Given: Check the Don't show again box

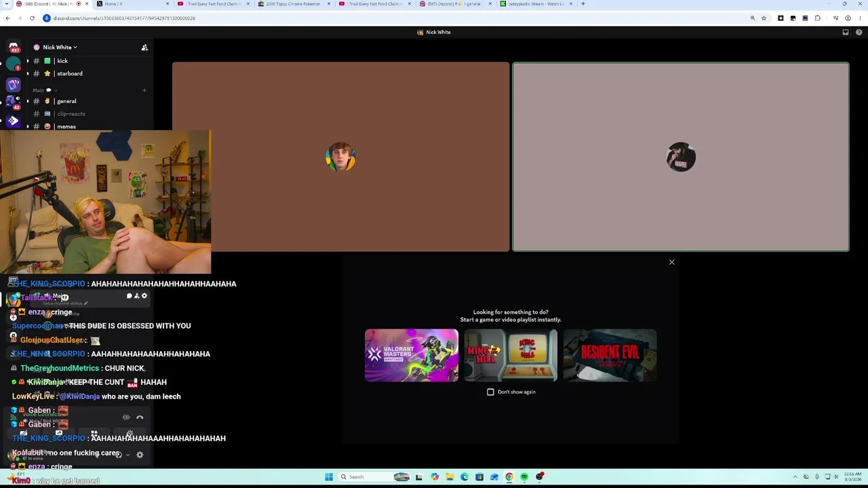Looking at the screenshot, I should (490, 392).
